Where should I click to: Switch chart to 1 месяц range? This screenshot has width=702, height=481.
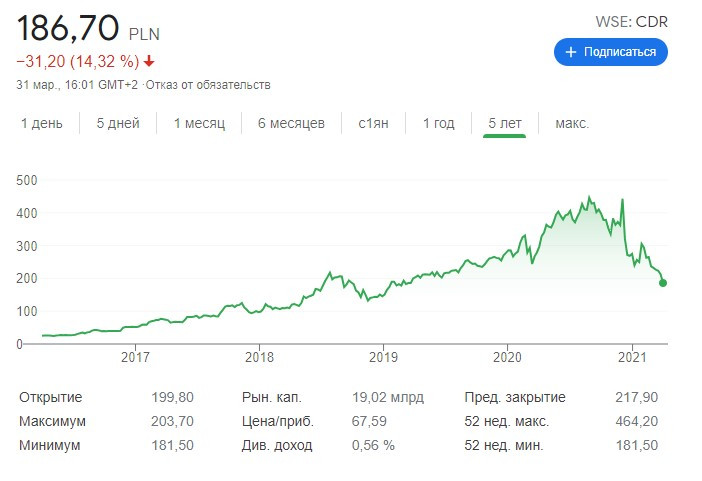point(199,123)
